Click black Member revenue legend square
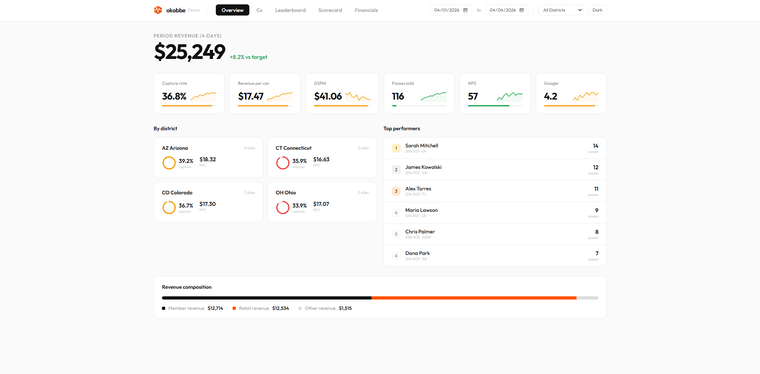760x374 pixels. [x=163, y=308]
